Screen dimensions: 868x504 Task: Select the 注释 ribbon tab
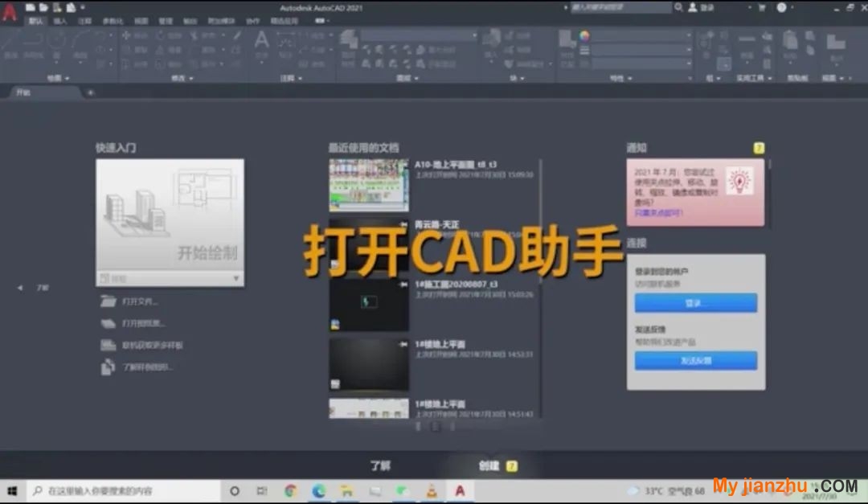point(84,21)
